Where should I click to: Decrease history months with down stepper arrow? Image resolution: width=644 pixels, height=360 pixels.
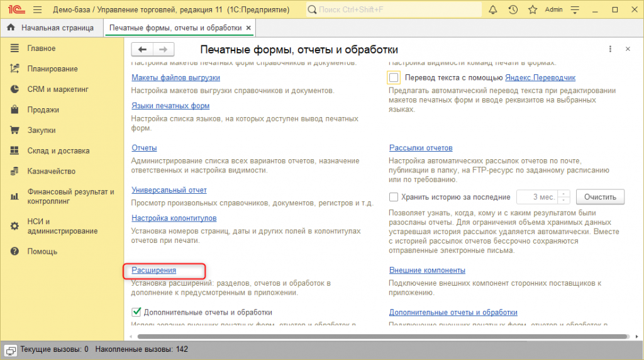tap(564, 201)
